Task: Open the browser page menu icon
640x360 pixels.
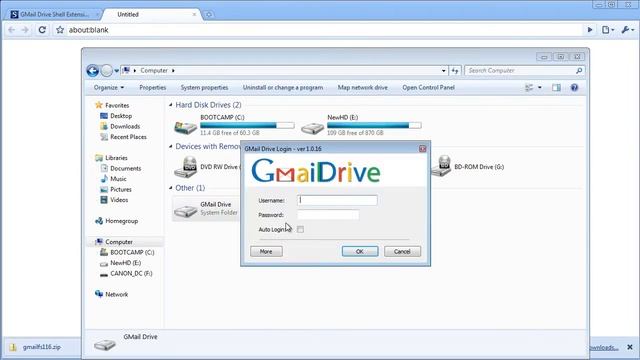Action: click(x=608, y=30)
